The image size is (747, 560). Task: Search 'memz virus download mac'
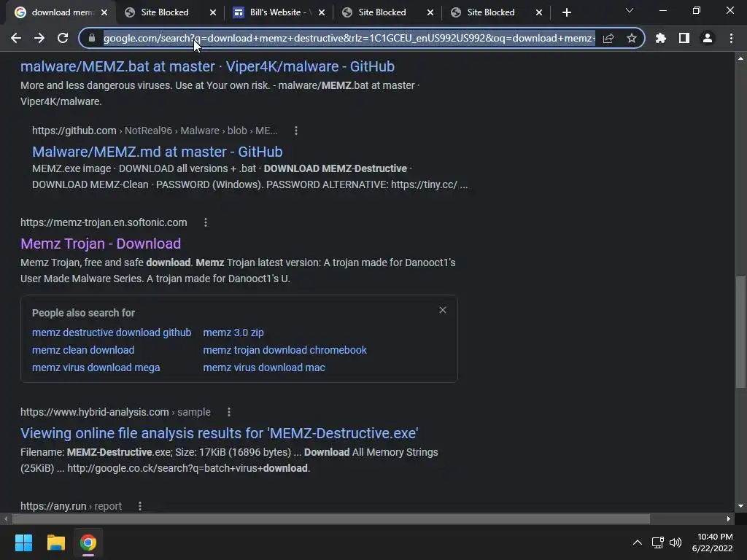coord(264,367)
